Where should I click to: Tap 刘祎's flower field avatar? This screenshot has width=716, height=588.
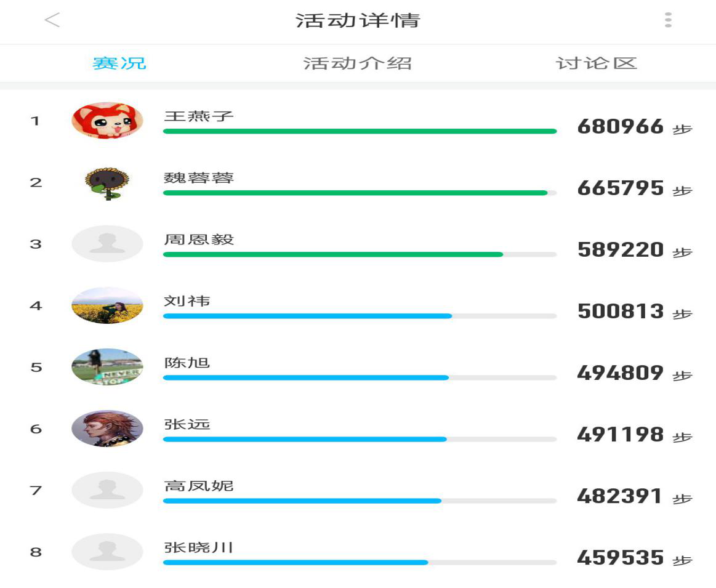[x=107, y=305]
